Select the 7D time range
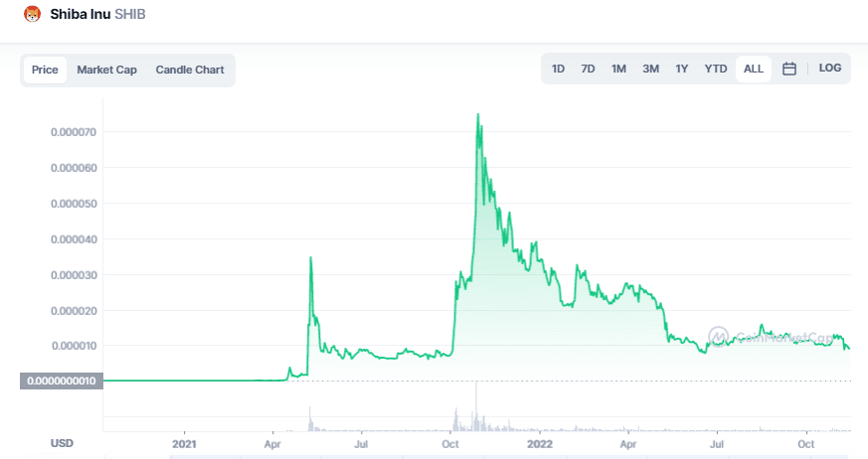 point(588,69)
